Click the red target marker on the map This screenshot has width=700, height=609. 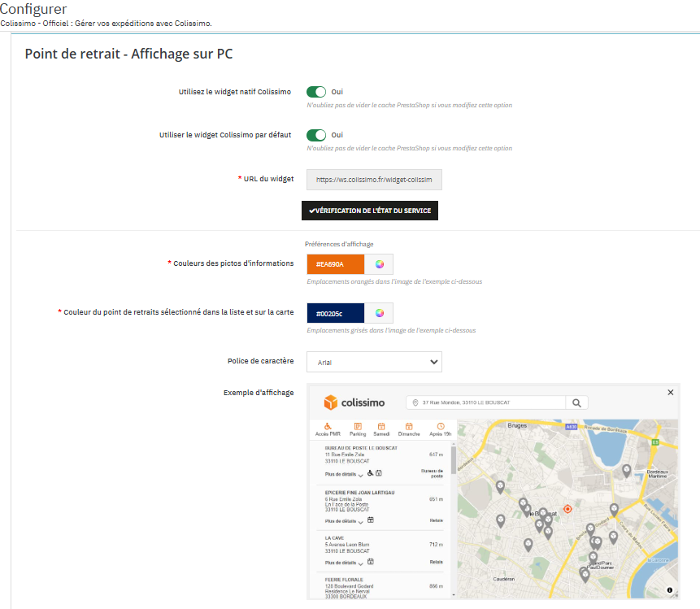567,509
